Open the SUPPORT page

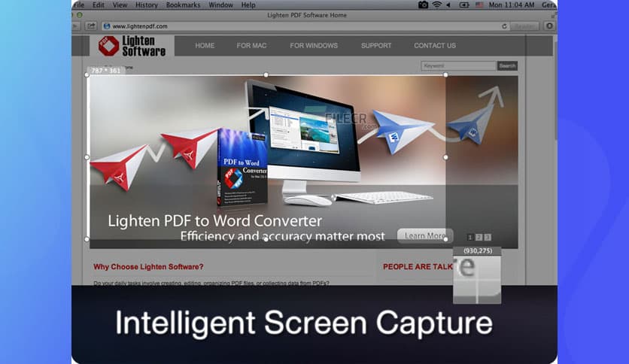point(376,46)
